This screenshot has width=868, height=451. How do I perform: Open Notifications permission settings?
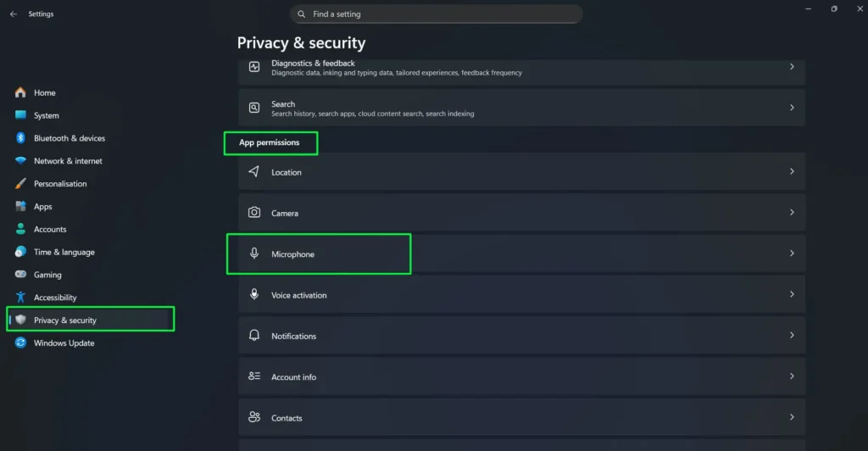(521, 336)
